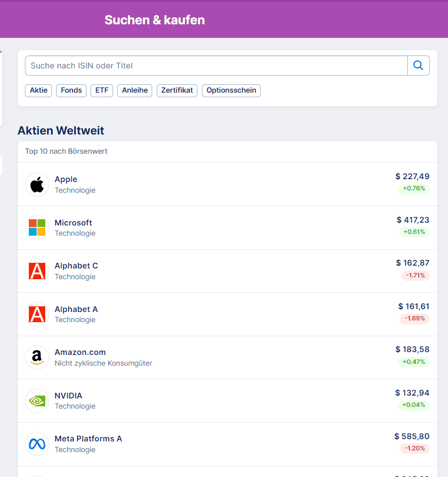
Task: Open the Alphabet C stock name
Action: 76,266
